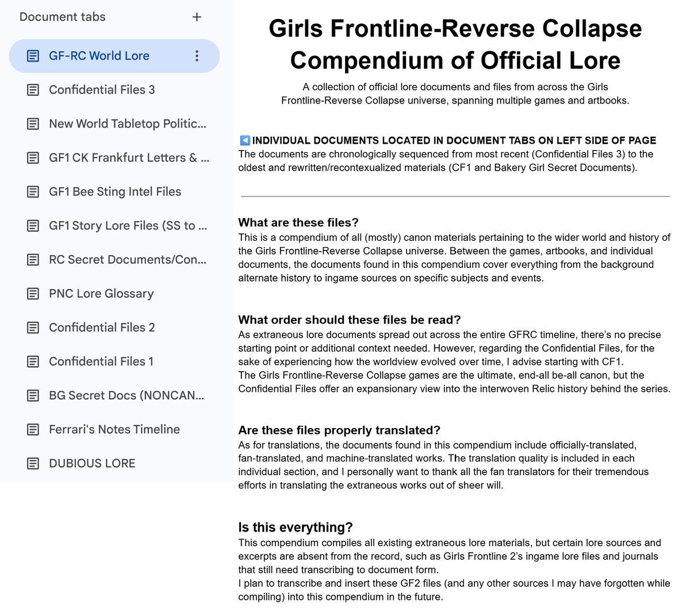Select the Confidential Files 1 tab
The height and width of the screenshot is (616, 690).
point(114,361)
